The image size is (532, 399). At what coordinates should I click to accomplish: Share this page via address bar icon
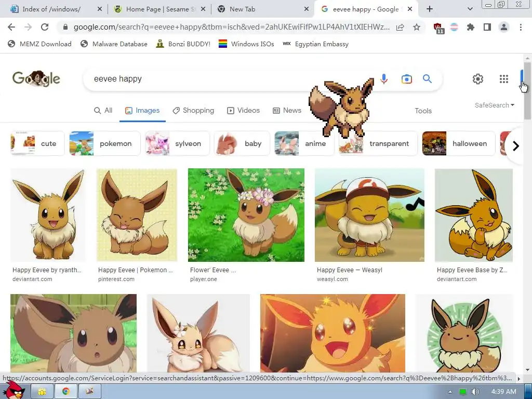click(400, 27)
